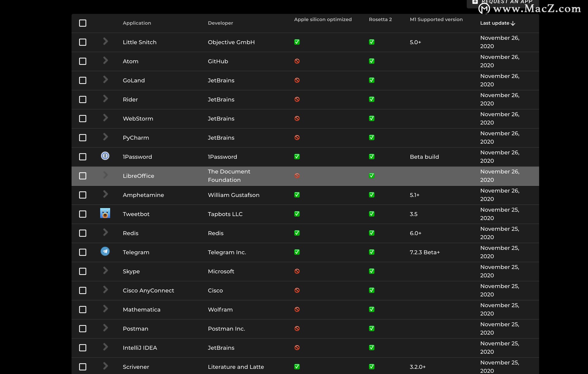This screenshot has height=374, width=588.
Task: Click the Objective GmbH developer cell
Action: tap(231, 42)
